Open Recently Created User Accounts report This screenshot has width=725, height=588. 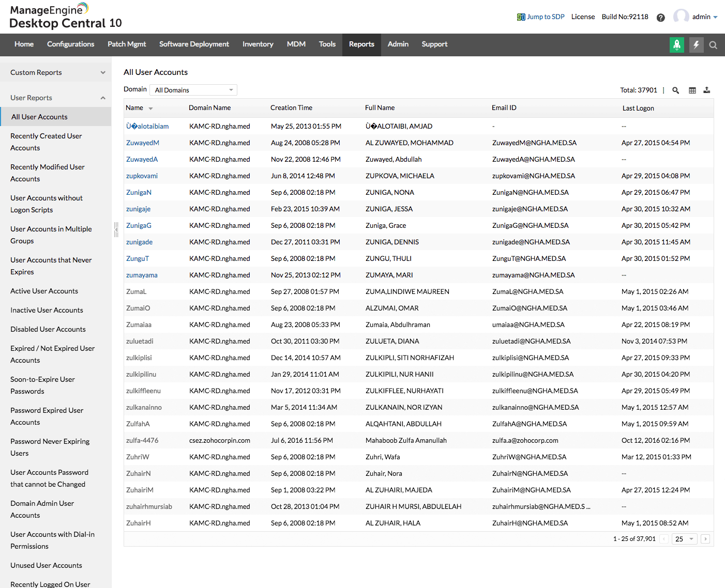[46, 142]
